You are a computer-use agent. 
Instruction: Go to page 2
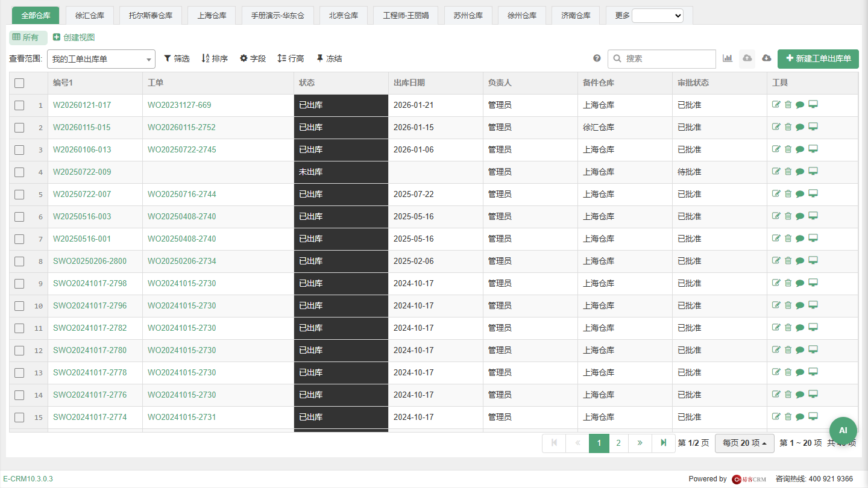click(x=618, y=443)
